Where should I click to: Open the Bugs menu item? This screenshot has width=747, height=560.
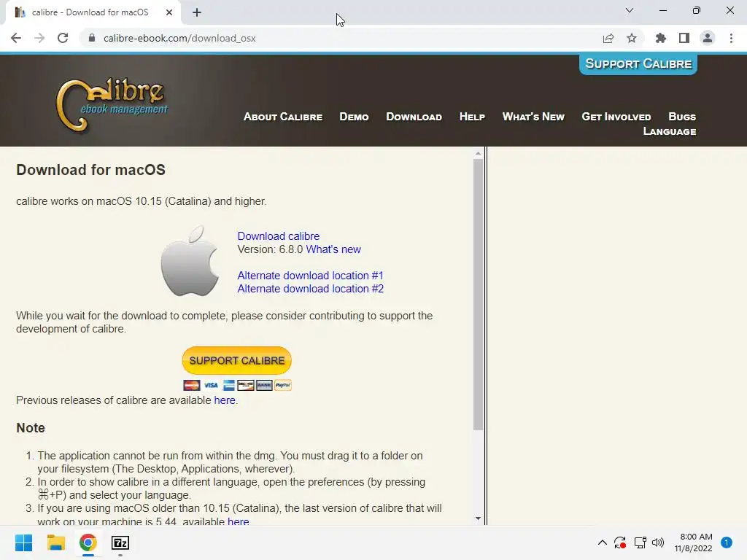[x=682, y=117]
